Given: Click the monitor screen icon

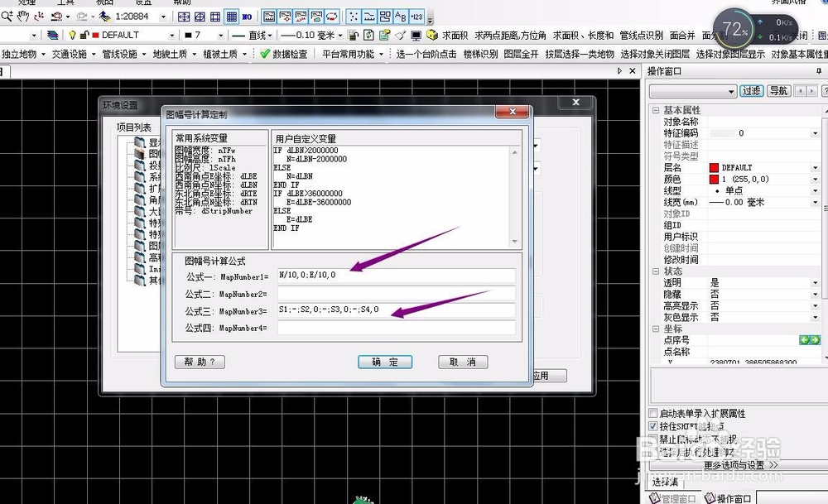Looking at the screenshot, I should pos(416,36).
